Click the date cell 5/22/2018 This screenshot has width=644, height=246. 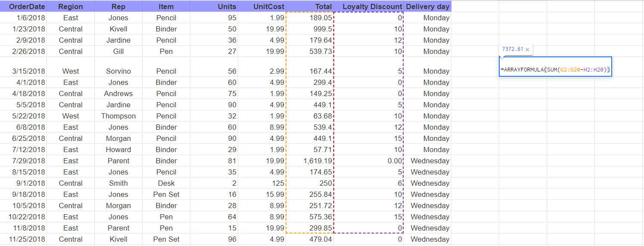tap(23, 116)
